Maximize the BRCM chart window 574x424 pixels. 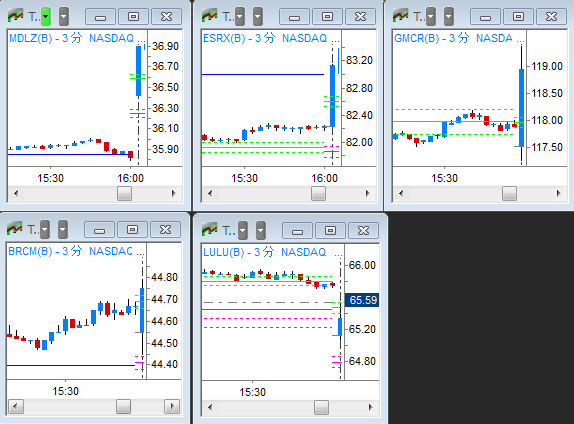click(x=132, y=230)
